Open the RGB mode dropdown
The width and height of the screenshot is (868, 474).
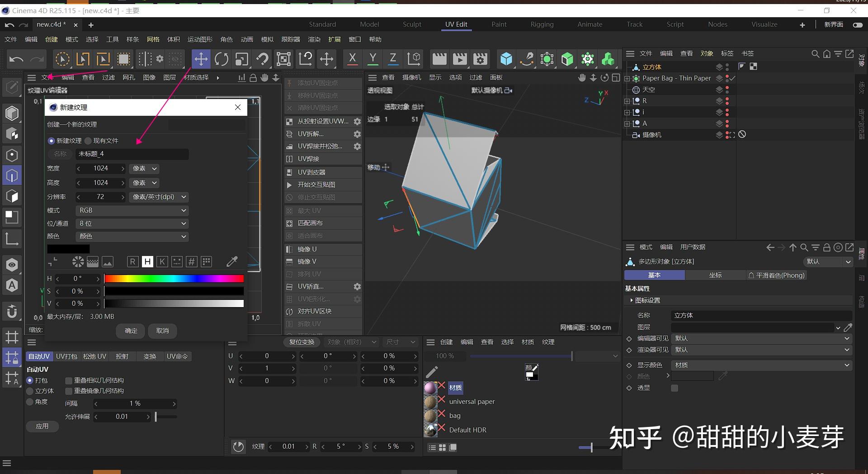point(131,210)
